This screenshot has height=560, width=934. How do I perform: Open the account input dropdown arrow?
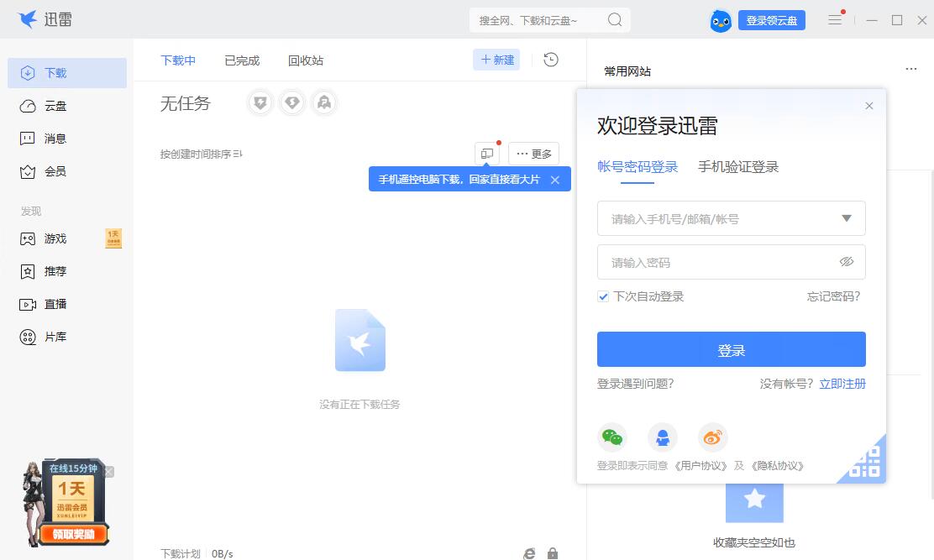[x=847, y=218]
